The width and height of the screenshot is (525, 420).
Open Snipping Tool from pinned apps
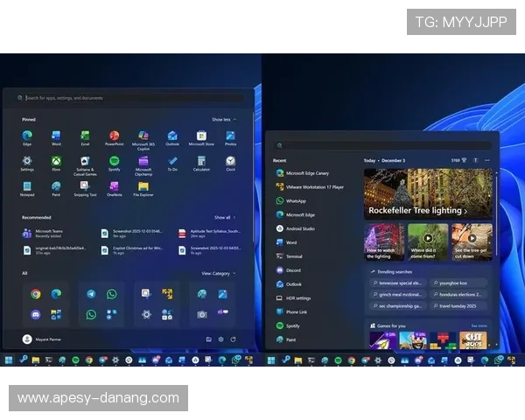point(85,187)
